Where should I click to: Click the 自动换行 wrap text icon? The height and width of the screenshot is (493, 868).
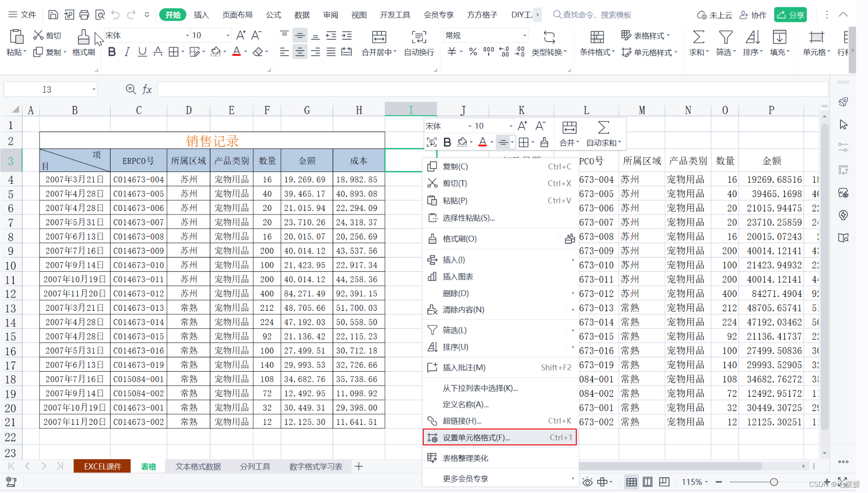419,37
